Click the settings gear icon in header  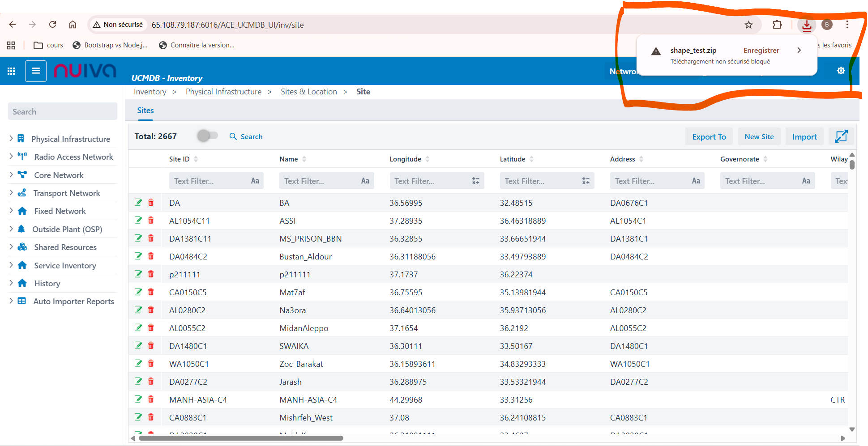pos(841,71)
